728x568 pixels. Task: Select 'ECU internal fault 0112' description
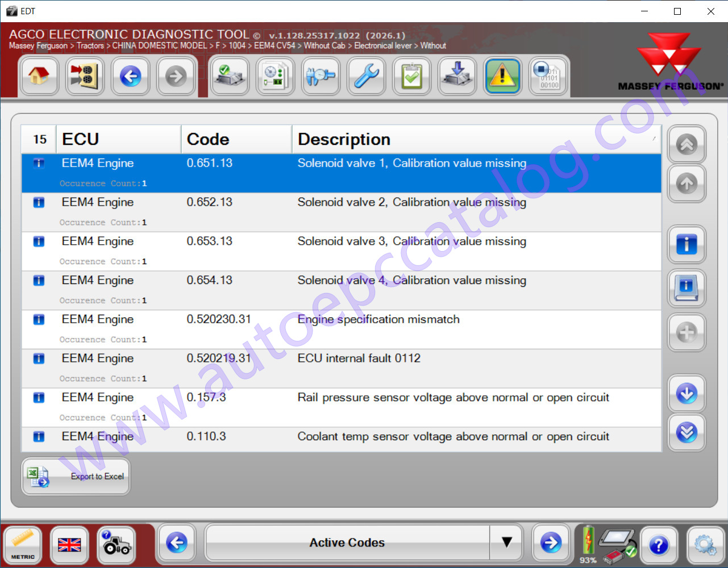pos(359,358)
